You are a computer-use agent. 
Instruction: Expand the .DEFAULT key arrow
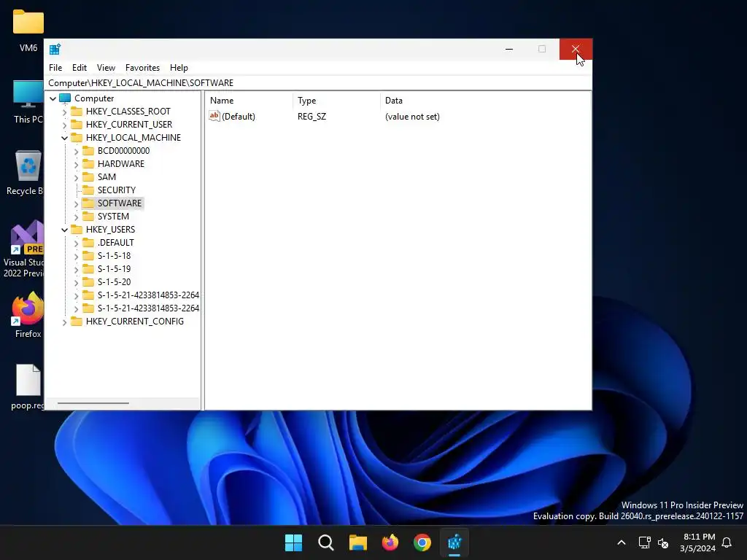click(76, 244)
